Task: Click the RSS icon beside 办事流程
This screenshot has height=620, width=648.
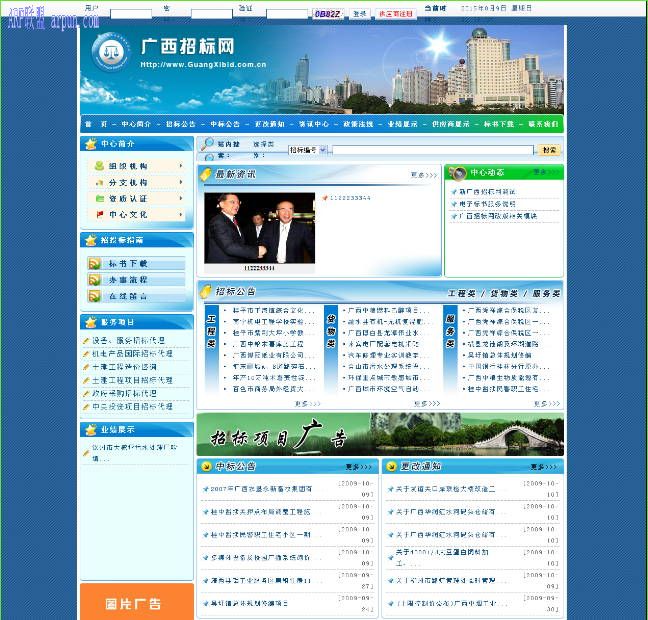Action: [94, 280]
